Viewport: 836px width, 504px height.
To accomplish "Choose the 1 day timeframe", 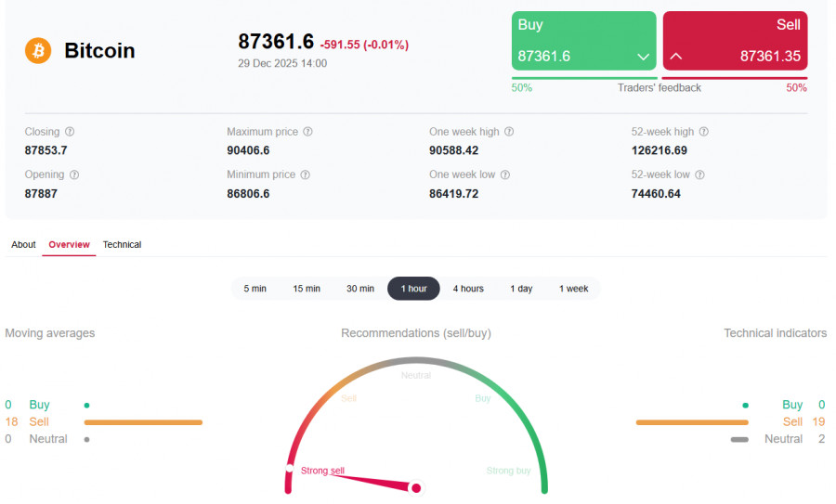I will (x=521, y=289).
